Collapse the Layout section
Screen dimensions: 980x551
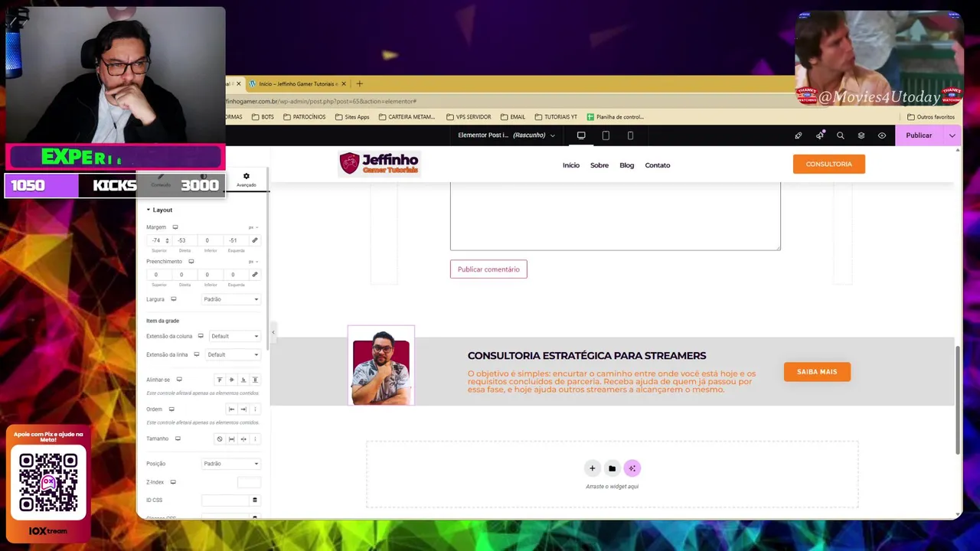(x=159, y=210)
